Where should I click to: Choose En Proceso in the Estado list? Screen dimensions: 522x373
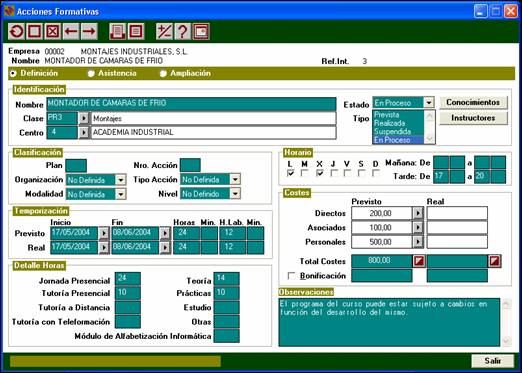[398, 140]
